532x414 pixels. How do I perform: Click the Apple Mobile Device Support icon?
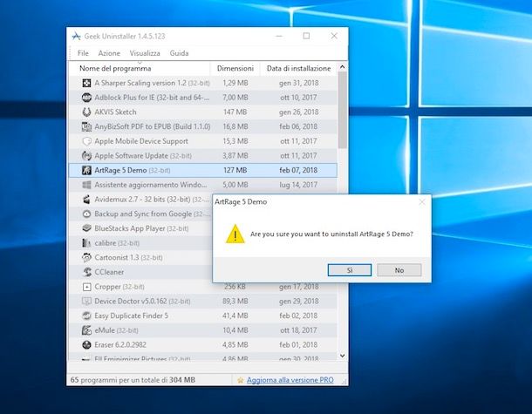(x=86, y=141)
